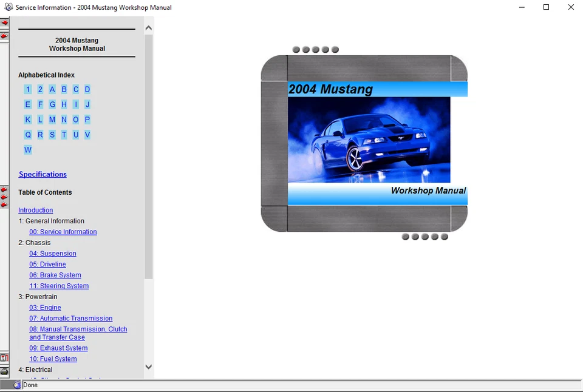Click the second red arrow icon below it

[x=4, y=36]
